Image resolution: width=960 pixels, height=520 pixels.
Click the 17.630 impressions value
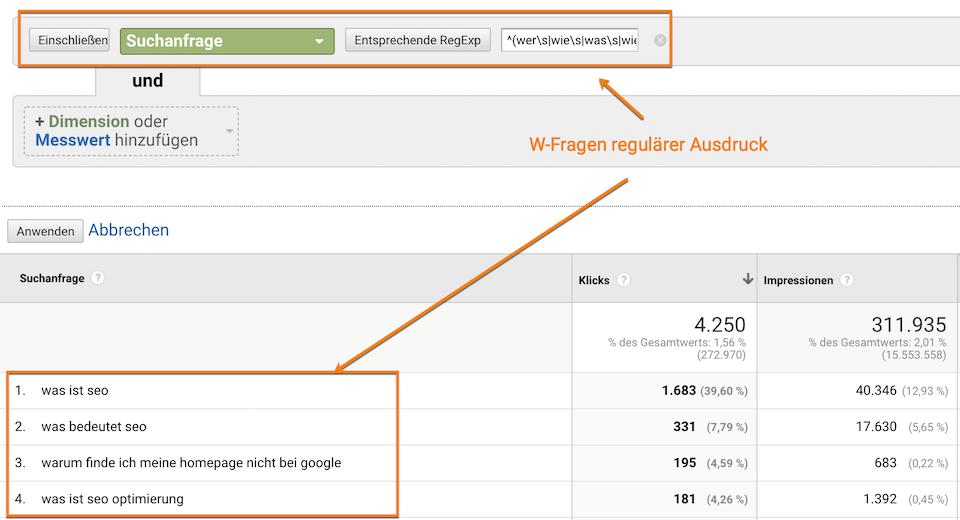pyautogui.click(x=876, y=427)
